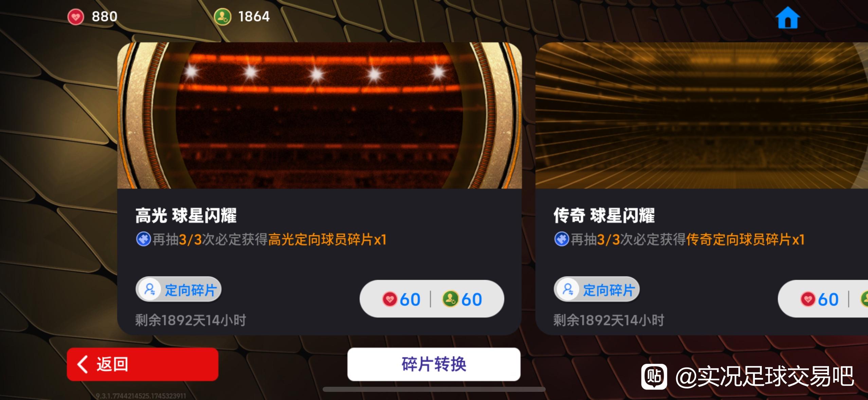Tap the back chevron arrow beside 返回
The image size is (868, 400).
[82, 364]
